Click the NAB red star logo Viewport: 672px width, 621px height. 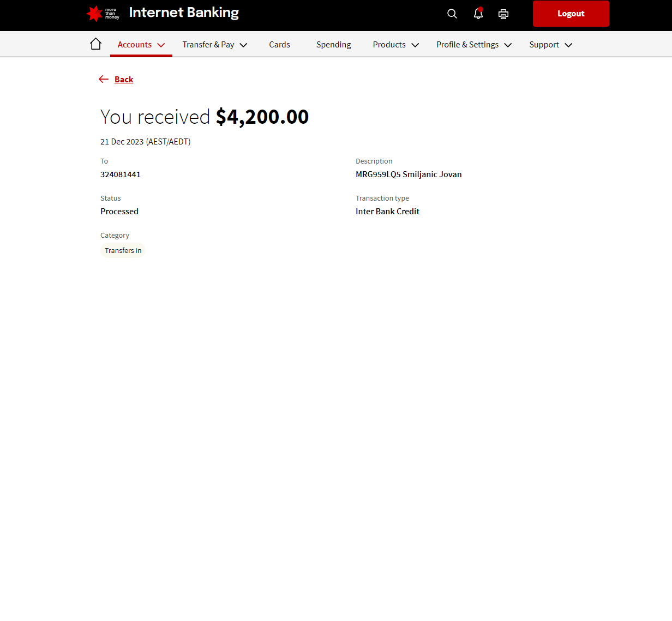click(95, 14)
